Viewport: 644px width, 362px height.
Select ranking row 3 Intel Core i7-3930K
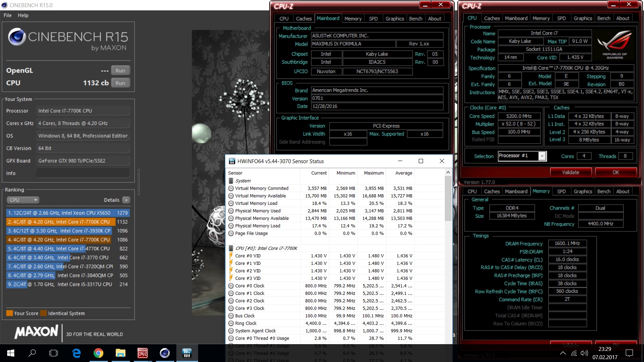pos(68,231)
